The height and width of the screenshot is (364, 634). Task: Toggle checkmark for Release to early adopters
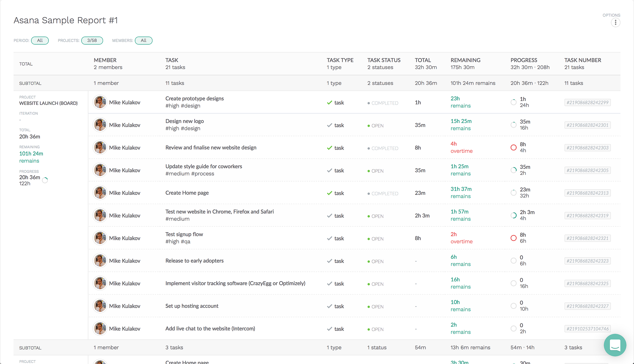(x=330, y=261)
